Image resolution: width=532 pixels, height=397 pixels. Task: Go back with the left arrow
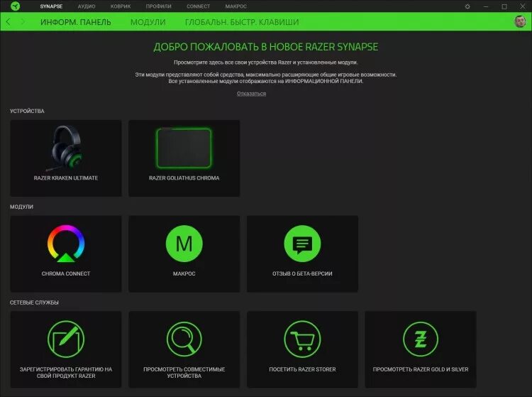(8, 22)
